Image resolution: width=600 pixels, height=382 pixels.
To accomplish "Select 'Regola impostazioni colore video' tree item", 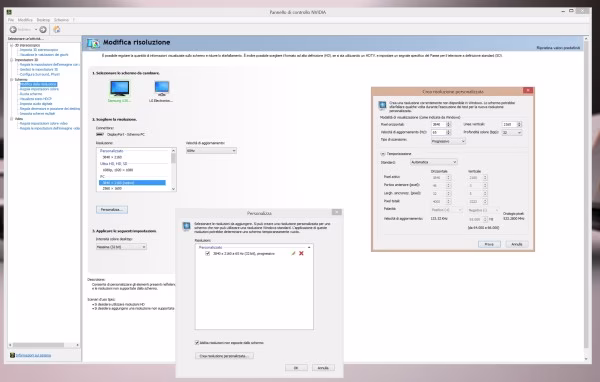I will pos(44,124).
